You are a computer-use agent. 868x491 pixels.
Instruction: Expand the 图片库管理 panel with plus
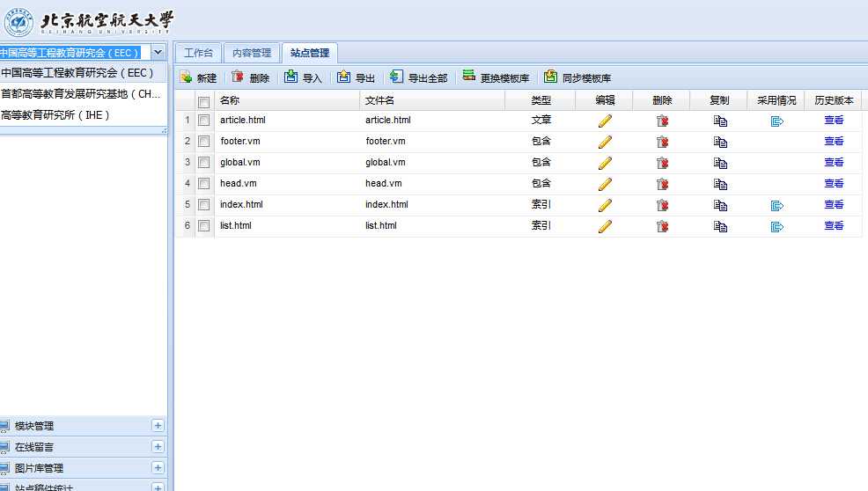pos(158,467)
